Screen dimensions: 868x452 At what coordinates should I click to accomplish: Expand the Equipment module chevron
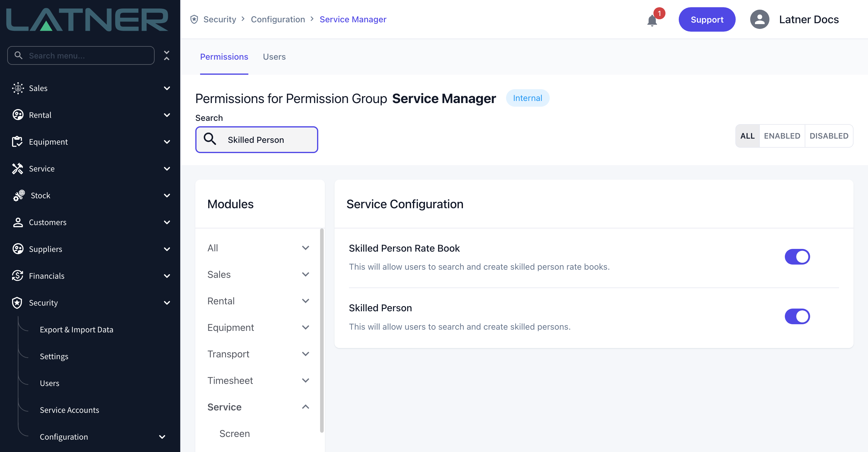tap(306, 327)
